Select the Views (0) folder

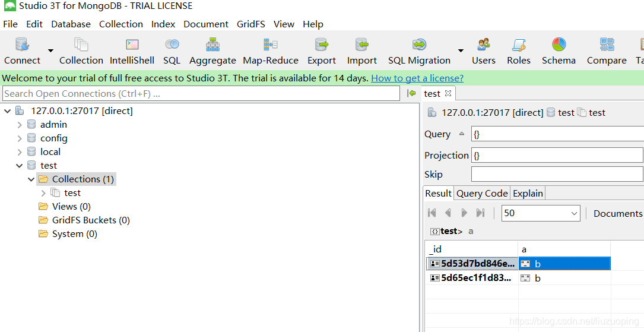(x=71, y=206)
